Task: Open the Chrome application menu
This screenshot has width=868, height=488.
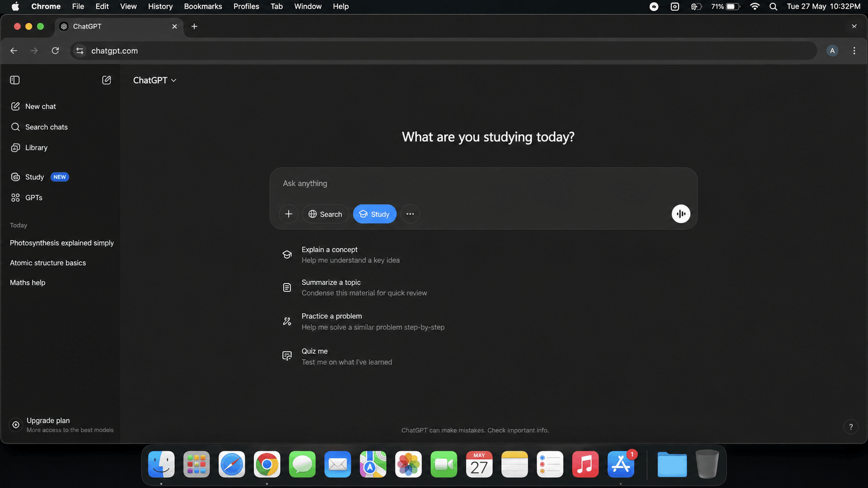Action: coord(46,7)
